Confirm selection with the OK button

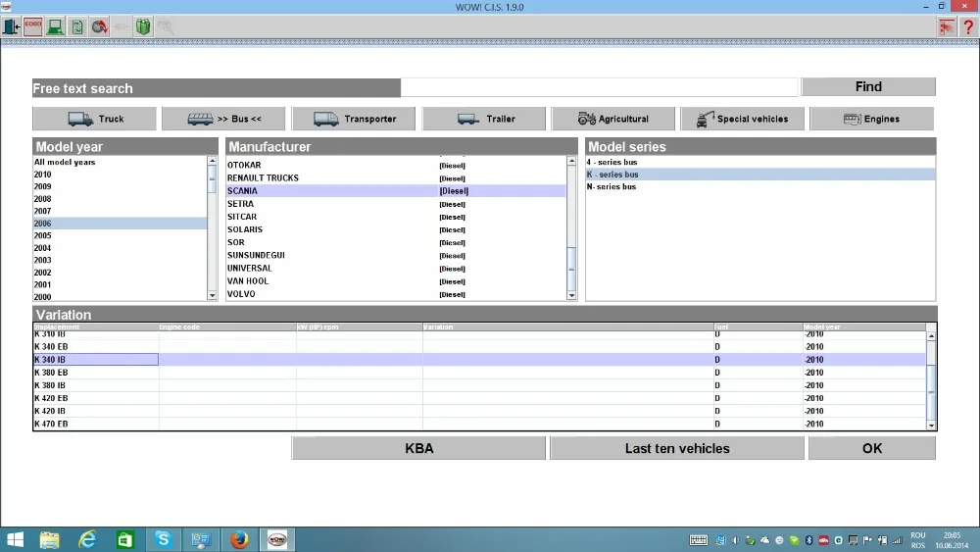click(872, 448)
